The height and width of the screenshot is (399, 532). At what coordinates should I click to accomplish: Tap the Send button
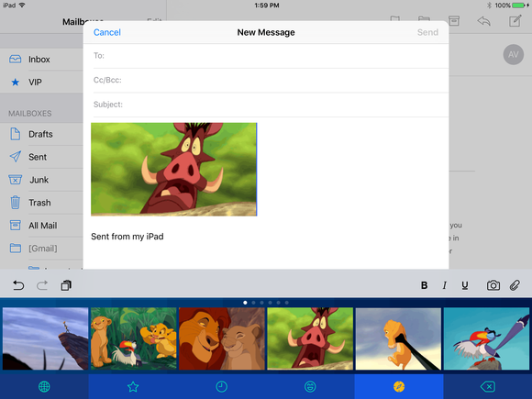[427, 32]
